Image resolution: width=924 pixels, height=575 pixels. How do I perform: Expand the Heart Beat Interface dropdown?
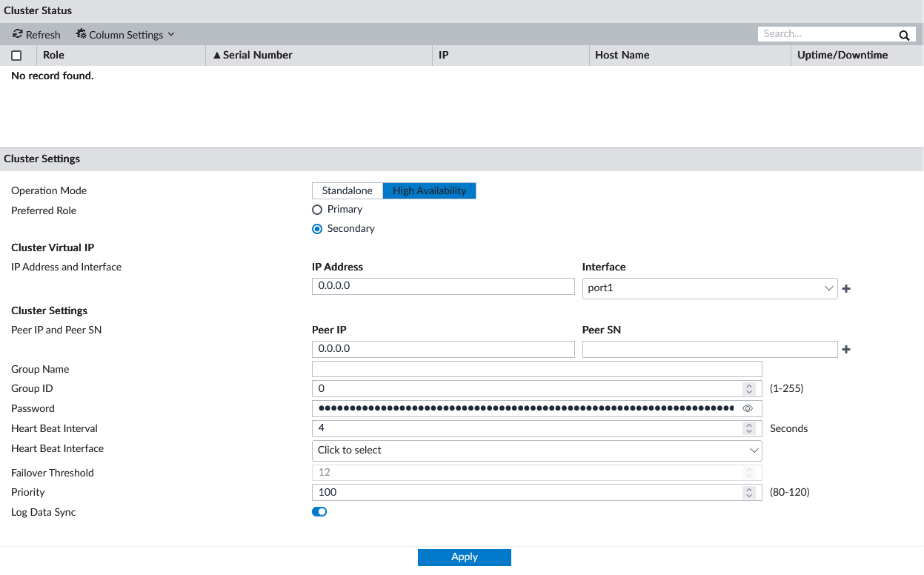(x=536, y=451)
